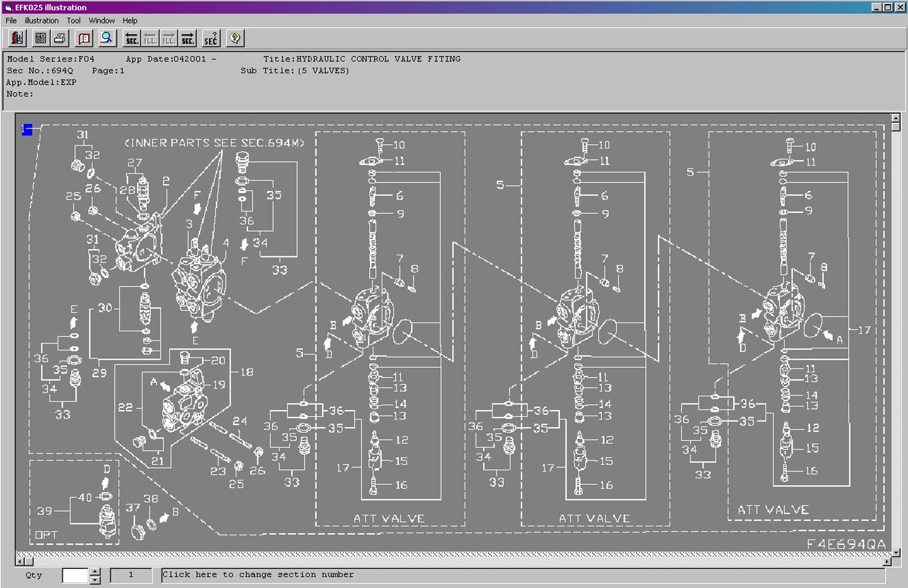This screenshot has width=908, height=588.
Task: Open the yellow question mark help icon
Action: click(235, 39)
